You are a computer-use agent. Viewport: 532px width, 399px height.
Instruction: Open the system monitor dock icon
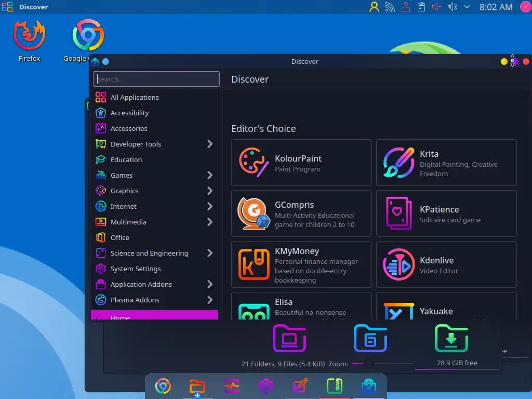pos(232,386)
